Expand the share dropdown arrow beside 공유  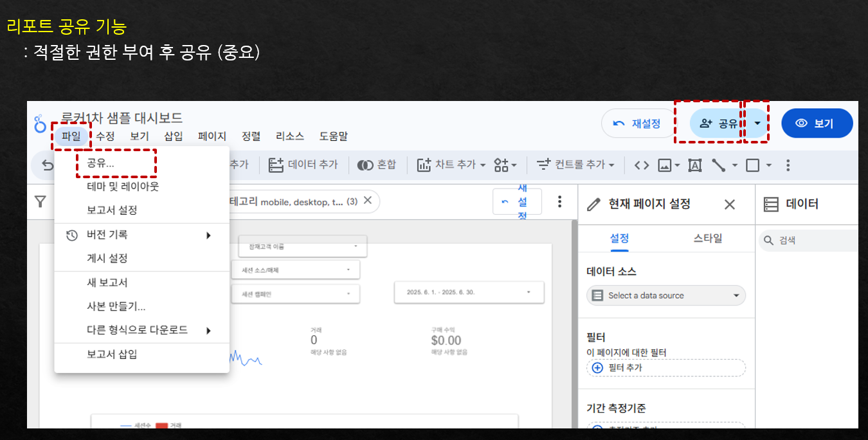(x=757, y=123)
